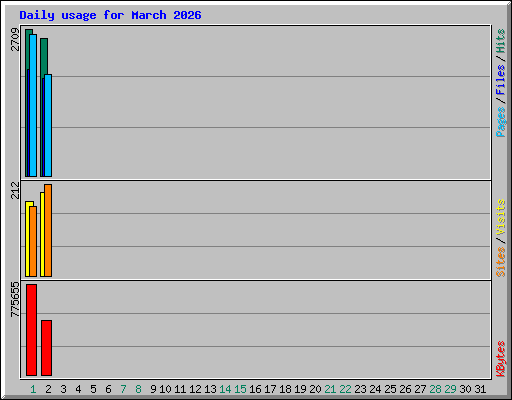Click day label 20 on the x-axis
The image size is (512, 400).
point(315,389)
